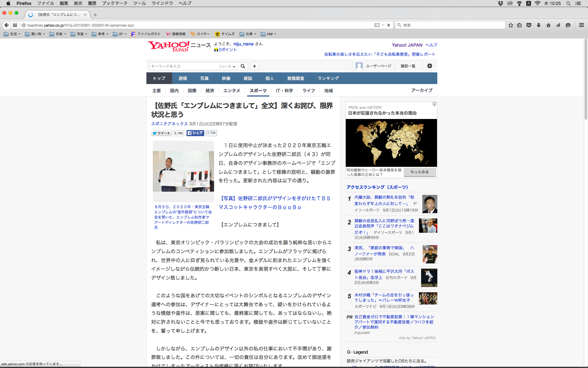Open the スポニチアネックス source link
Screen dimensions: 588x368
[169, 124]
